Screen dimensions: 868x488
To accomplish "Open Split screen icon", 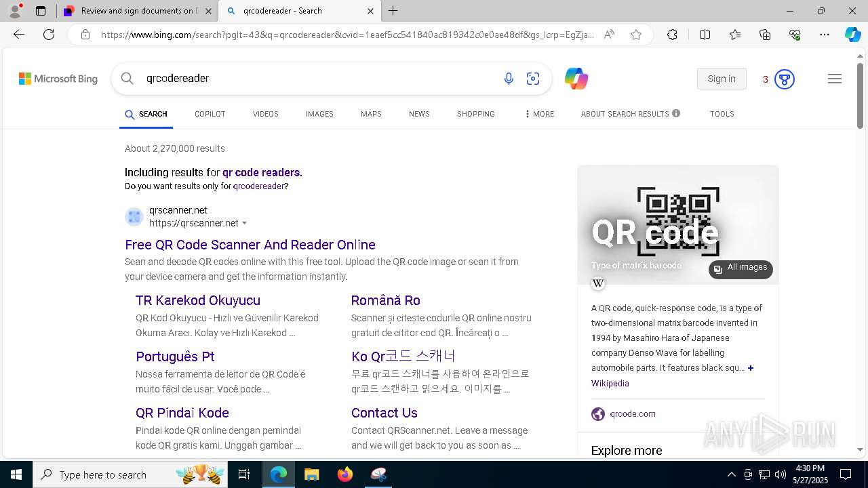I will click(705, 35).
